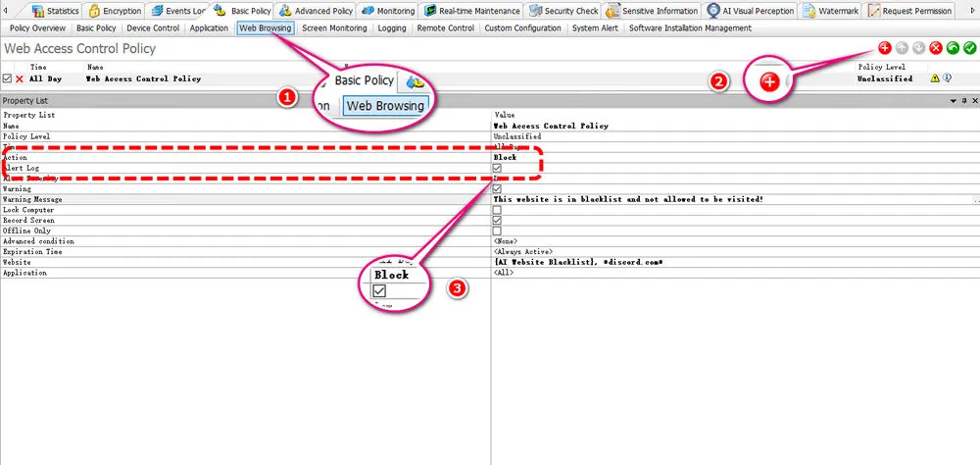Select the Device Control sub-tab

[x=153, y=28]
